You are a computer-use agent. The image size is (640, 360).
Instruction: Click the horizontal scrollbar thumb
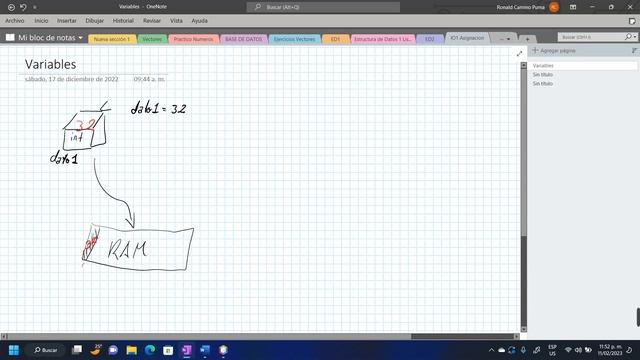[462, 336]
